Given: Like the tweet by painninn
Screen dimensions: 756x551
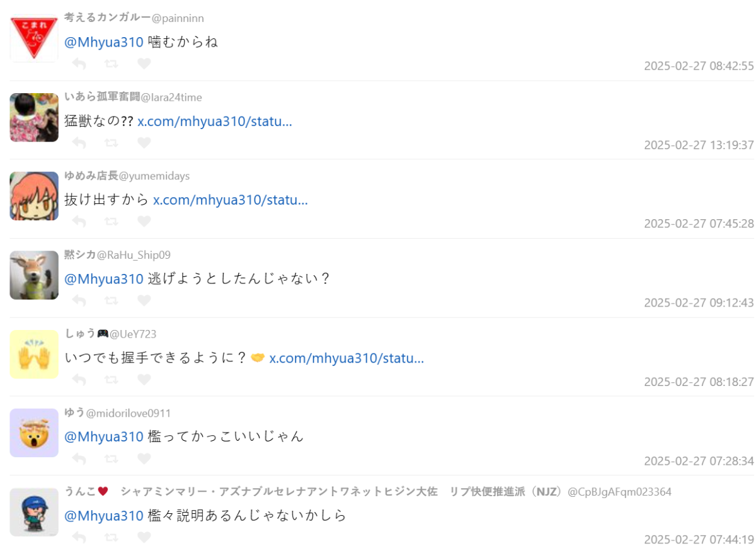Looking at the screenshot, I should tap(144, 64).
